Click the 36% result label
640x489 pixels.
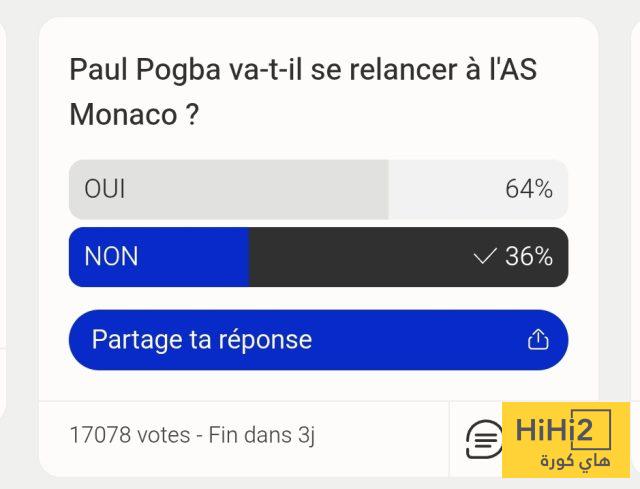[529, 257]
